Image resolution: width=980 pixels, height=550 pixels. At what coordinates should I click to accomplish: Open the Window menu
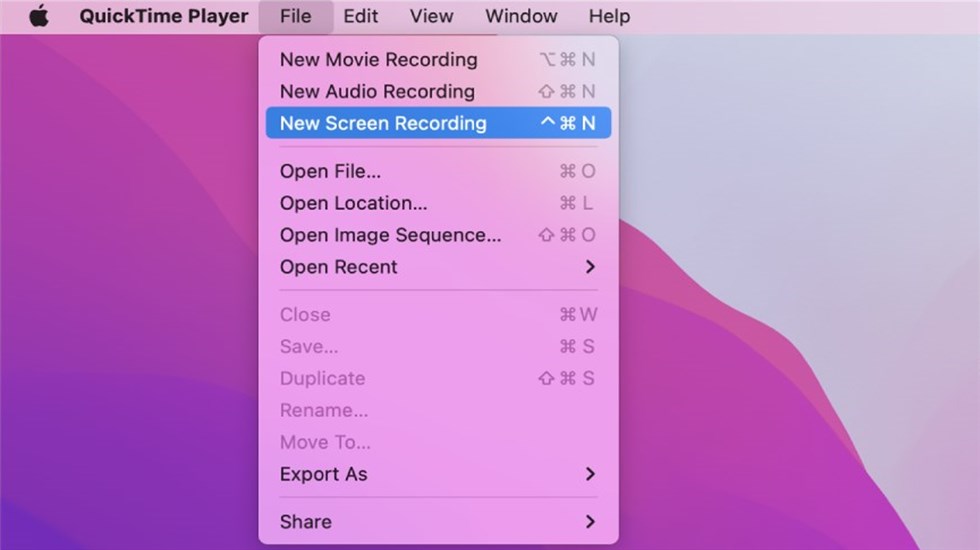tap(521, 16)
